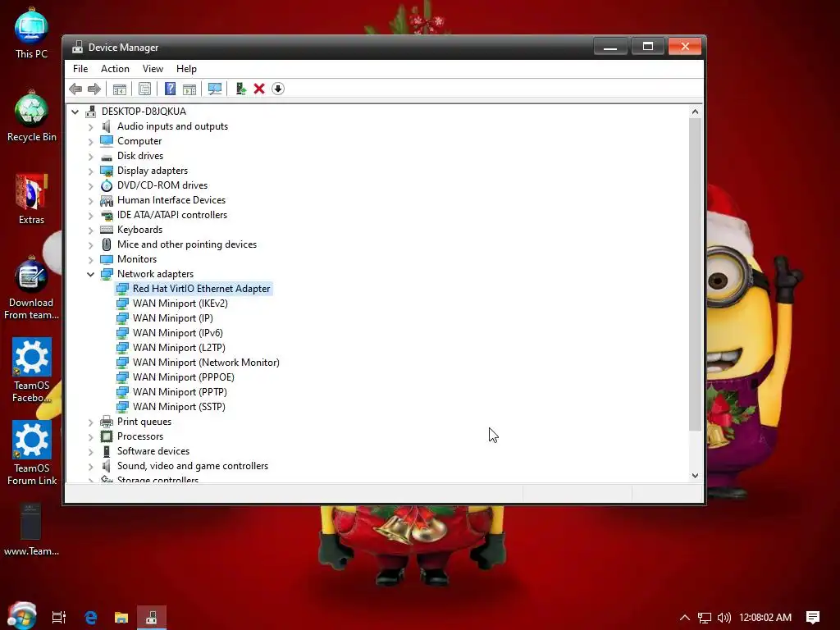Select the Print queues printer icon
Screen dimensions: 840x630
(x=107, y=422)
